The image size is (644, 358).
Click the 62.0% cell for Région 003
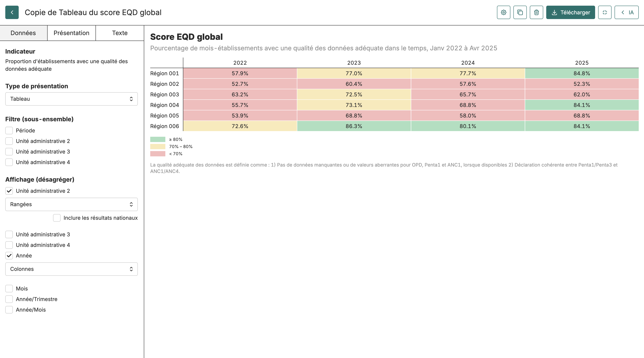tap(582, 94)
